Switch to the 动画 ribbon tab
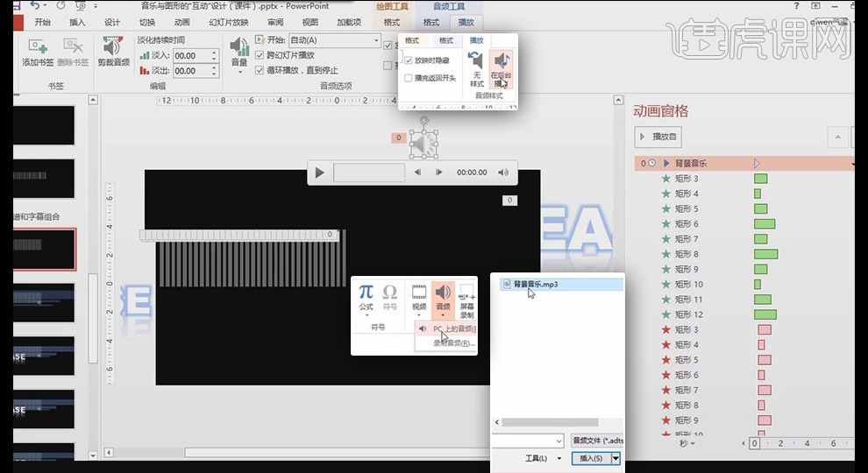The height and width of the screenshot is (473, 868). click(x=181, y=22)
